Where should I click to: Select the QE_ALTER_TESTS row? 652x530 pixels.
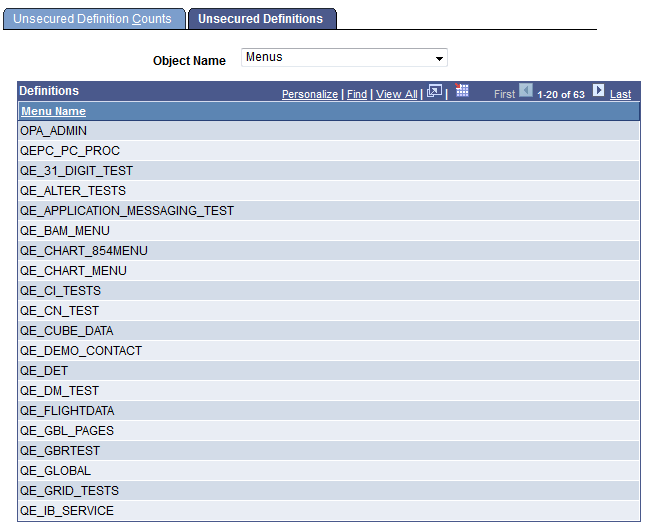pyautogui.click(x=328, y=191)
